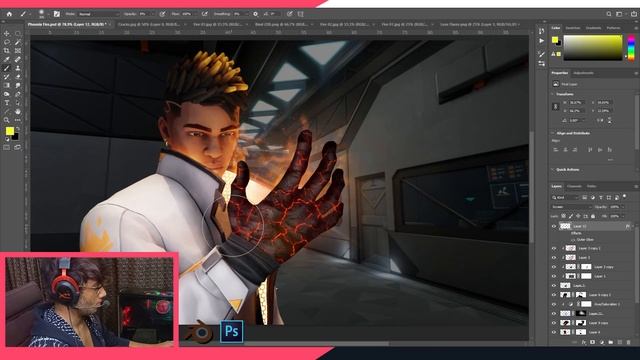Switch to the Adjustments tab
The width and height of the screenshot is (640, 360).
(x=583, y=73)
